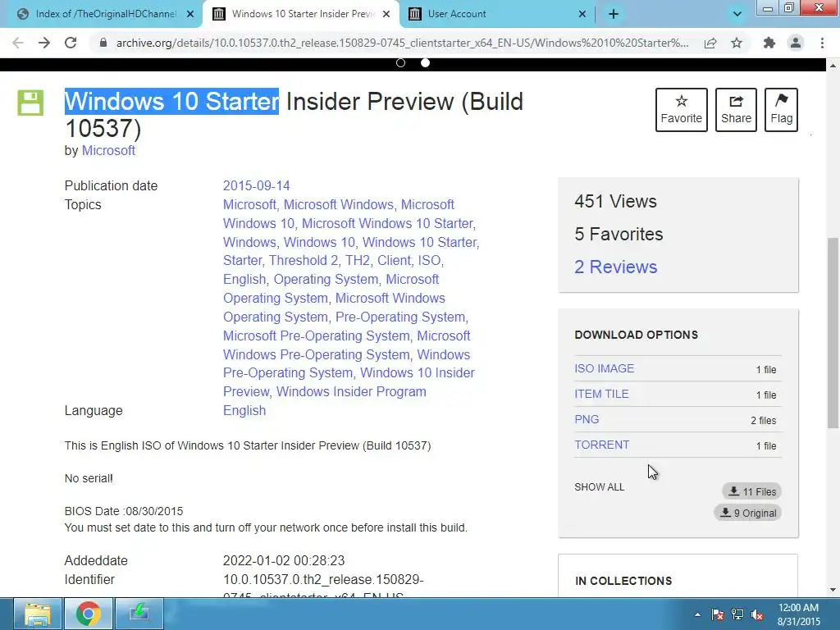Click the Share button
Viewport: 840px width, 630px height.
[x=736, y=110]
